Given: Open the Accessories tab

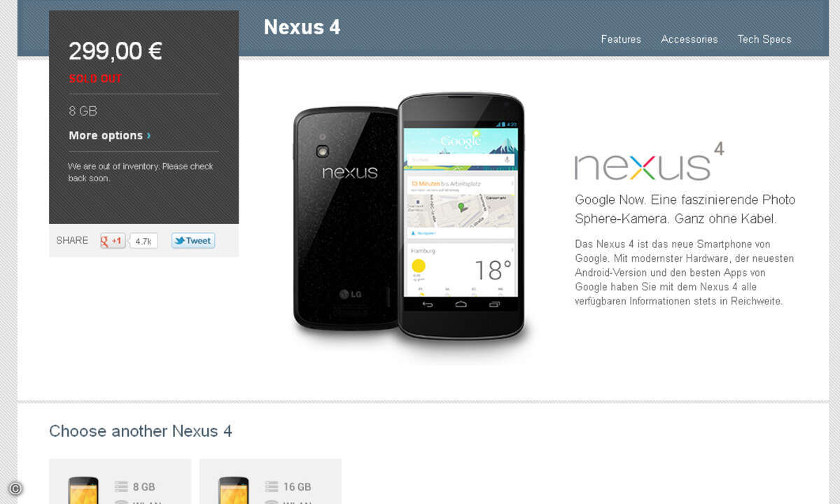Looking at the screenshot, I should (x=689, y=39).
